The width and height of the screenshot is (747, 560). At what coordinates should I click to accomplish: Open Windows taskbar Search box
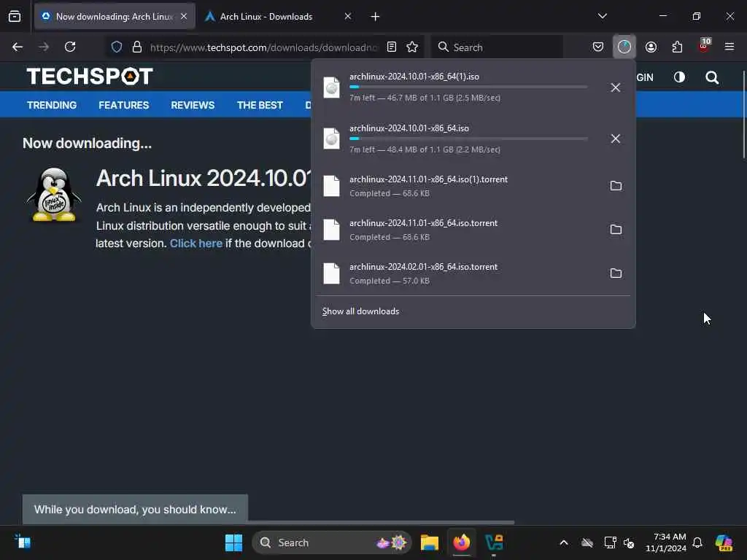point(332,542)
